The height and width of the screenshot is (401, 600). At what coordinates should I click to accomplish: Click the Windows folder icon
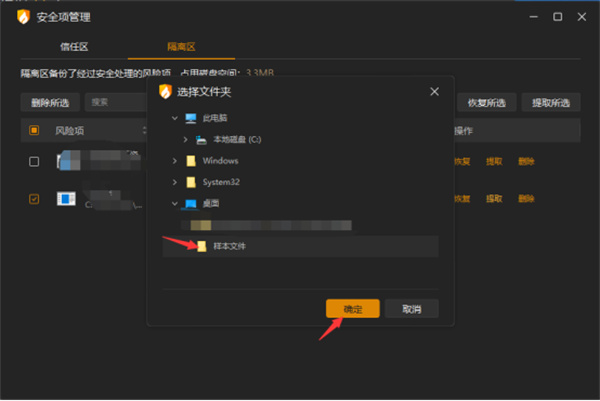coord(191,161)
